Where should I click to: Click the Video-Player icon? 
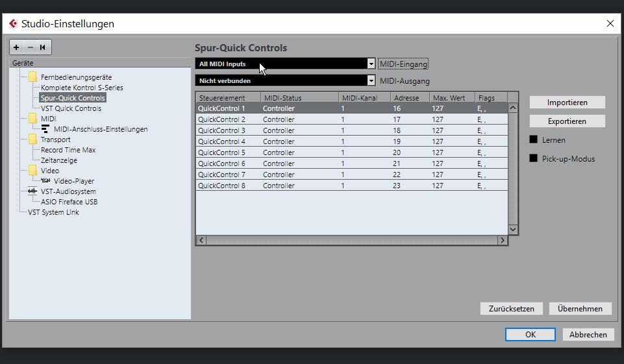pyautogui.click(x=45, y=181)
